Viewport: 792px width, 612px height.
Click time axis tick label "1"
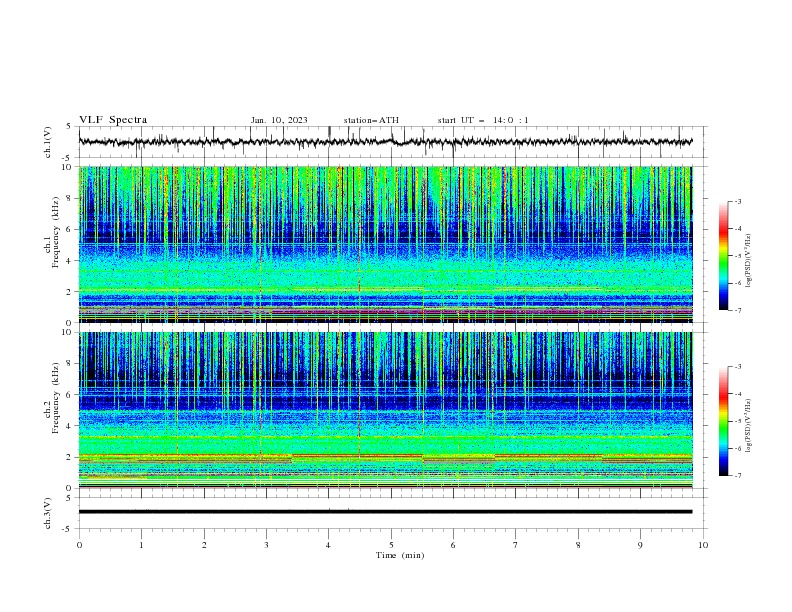click(141, 545)
